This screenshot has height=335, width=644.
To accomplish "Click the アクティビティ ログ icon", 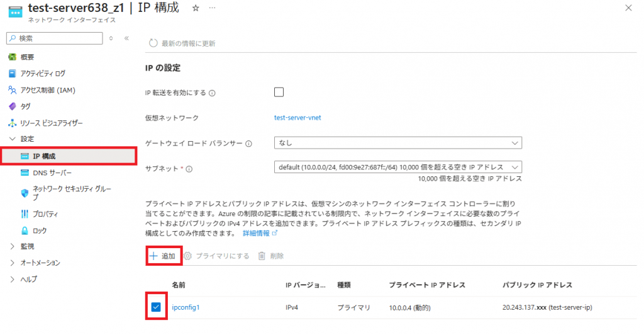I will click(x=13, y=74).
